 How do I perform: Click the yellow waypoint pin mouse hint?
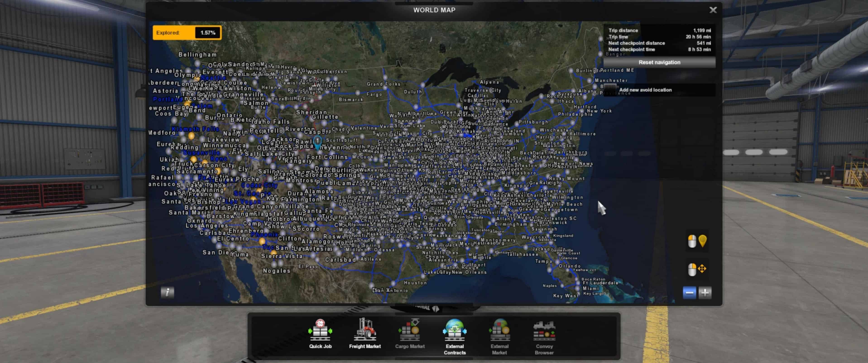(x=697, y=241)
